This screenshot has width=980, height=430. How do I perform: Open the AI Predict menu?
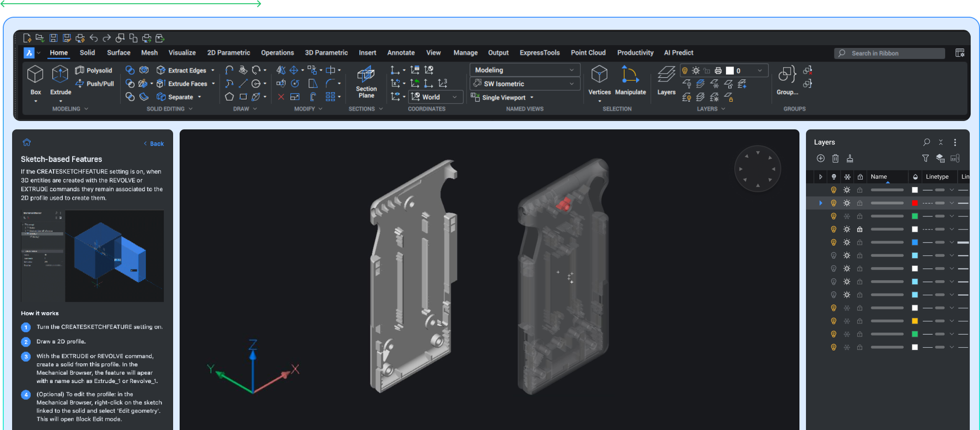(678, 53)
